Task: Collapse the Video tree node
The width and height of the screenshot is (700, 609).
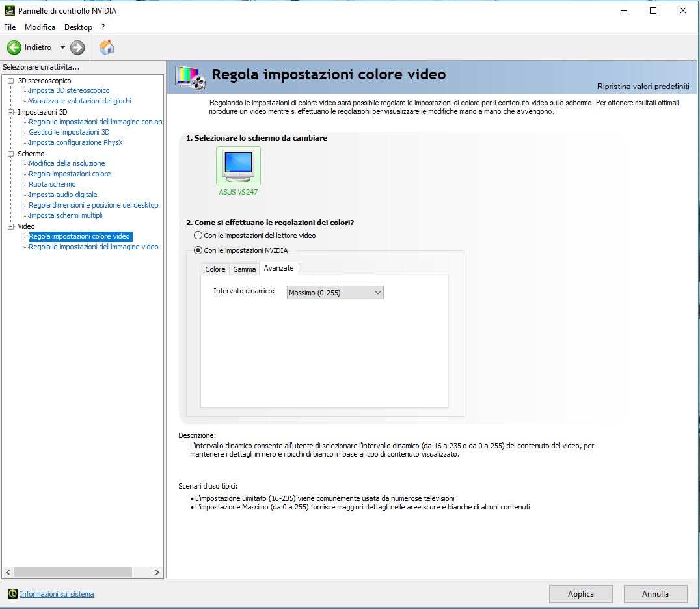Action: [10, 227]
